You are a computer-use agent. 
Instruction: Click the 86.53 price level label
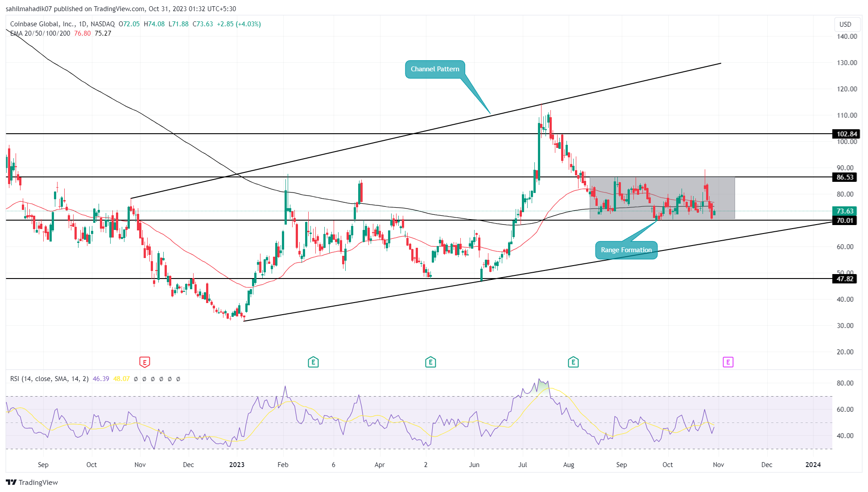coord(844,177)
